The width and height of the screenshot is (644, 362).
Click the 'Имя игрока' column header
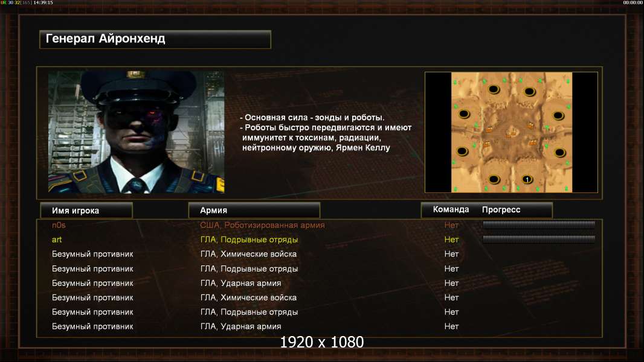[x=86, y=211]
